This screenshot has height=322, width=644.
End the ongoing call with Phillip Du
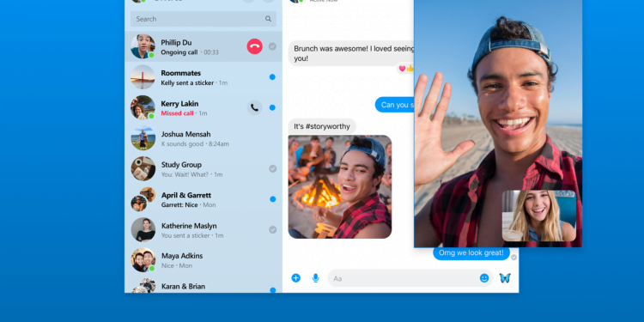click(x=255, y=46)
